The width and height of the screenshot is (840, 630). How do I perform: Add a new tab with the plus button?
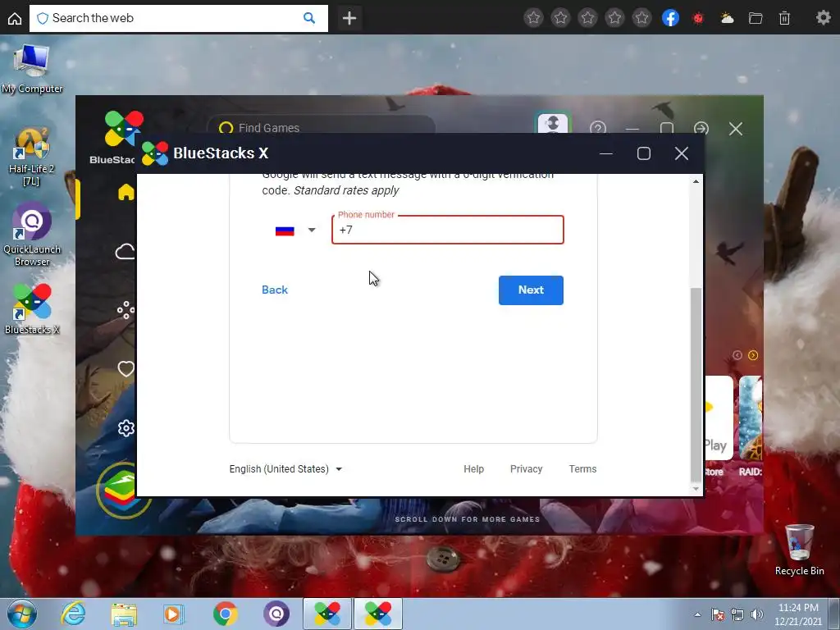coord(349,18)
